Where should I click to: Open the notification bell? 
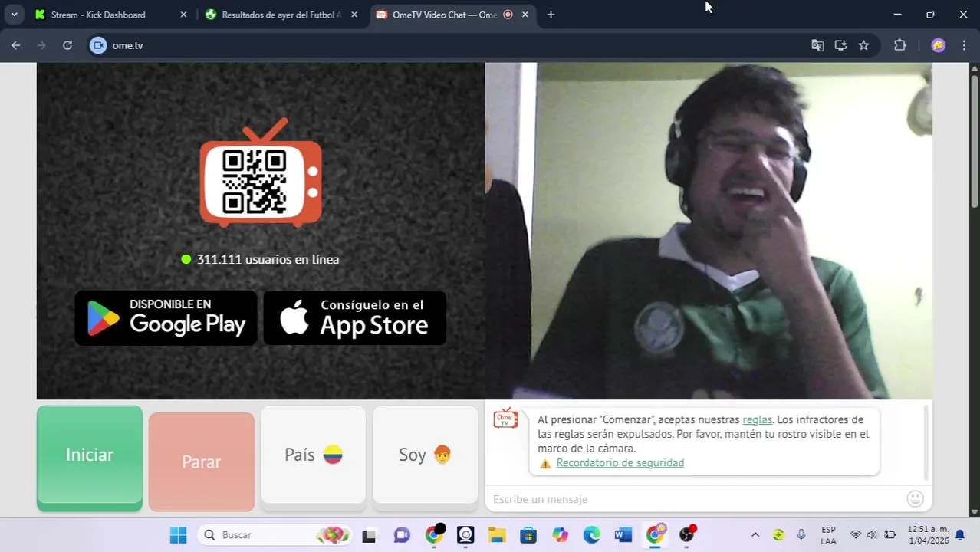pos(959,535)
